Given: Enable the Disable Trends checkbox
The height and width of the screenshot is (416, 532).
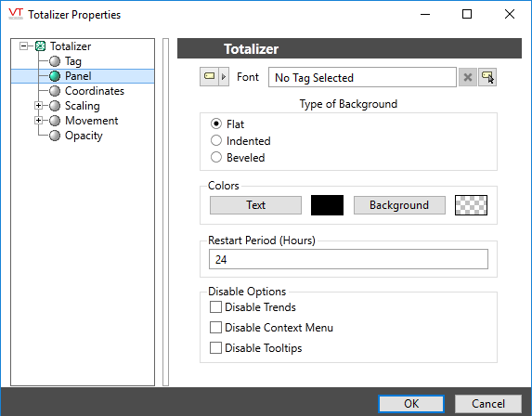Looking at the screenshot, I should [x=215, y=307].
